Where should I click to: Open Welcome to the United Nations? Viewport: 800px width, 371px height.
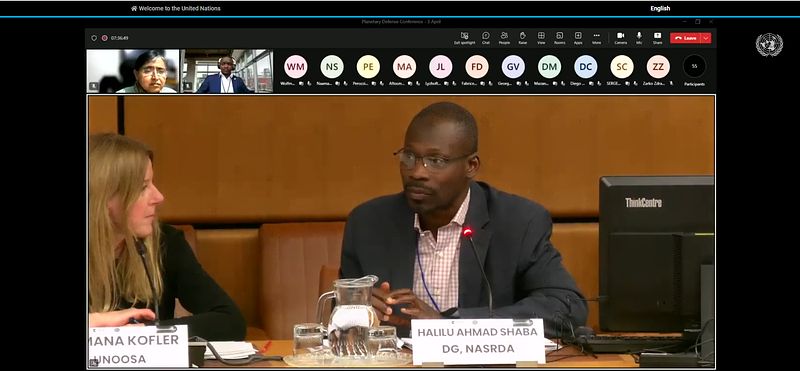pos(176,8)
